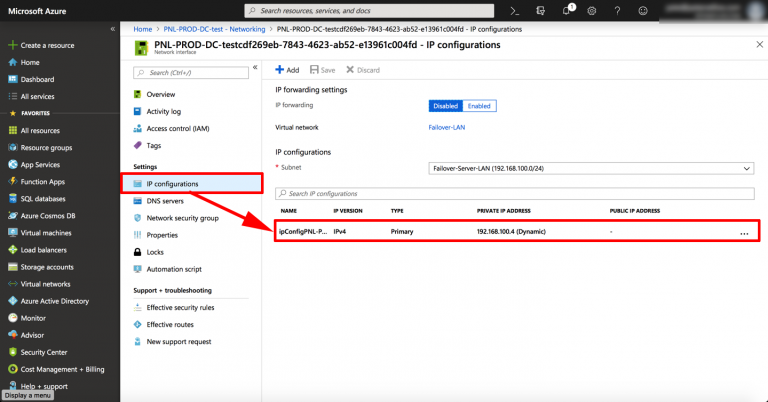Click the Cost Management + Billing icon
Image resolution: width=768 pixels, height=402 pixels.
[x=13, y=369]
